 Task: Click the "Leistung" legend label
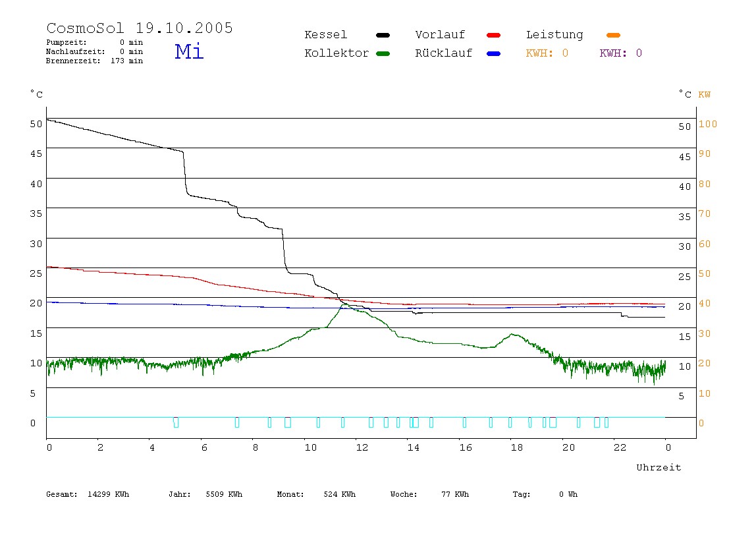(554, 35)
